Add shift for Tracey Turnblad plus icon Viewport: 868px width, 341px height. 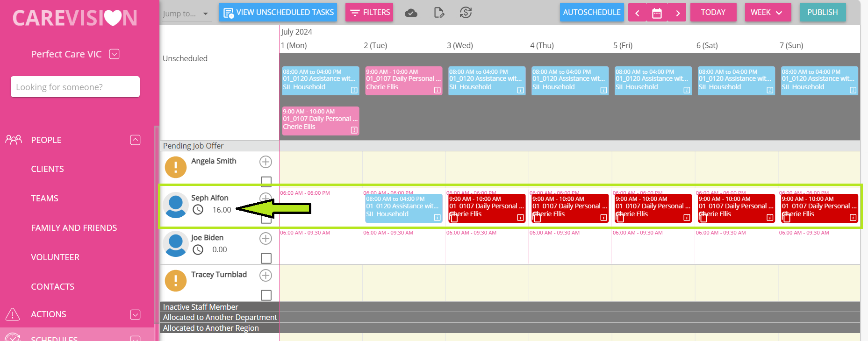point(265,275)
